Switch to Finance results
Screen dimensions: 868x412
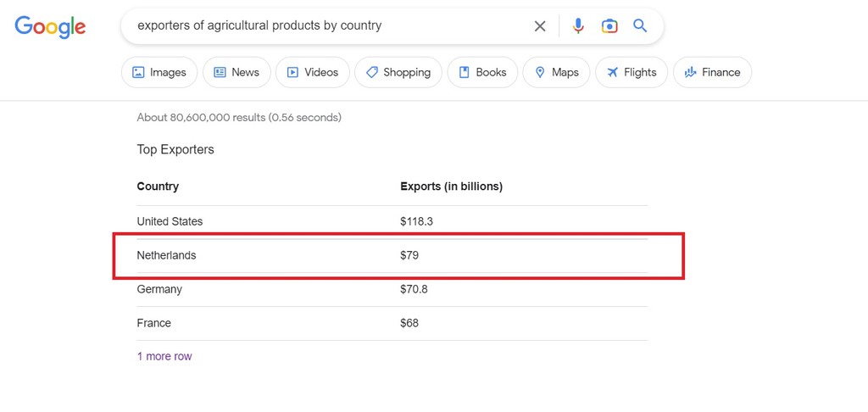click(x=712, y=72)
